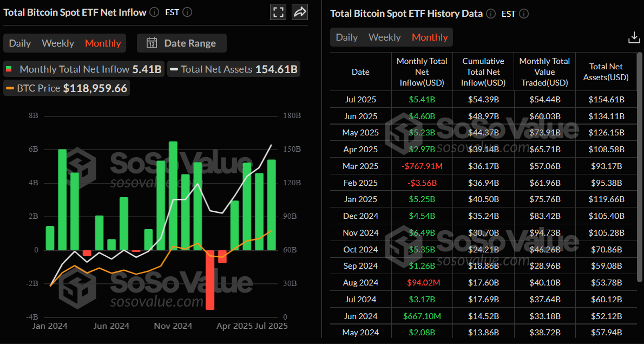
Task: Toggle BTC Price legend series
Action: coord(67,88)
